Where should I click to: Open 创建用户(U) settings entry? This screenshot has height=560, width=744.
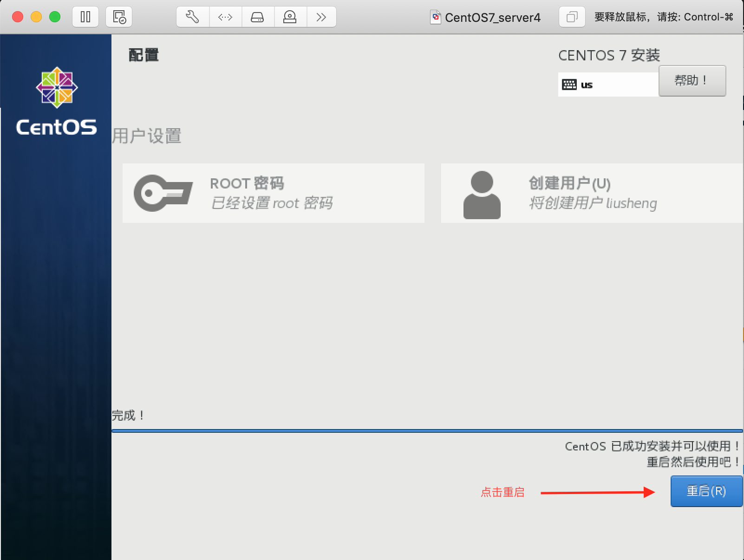[592, 193]
